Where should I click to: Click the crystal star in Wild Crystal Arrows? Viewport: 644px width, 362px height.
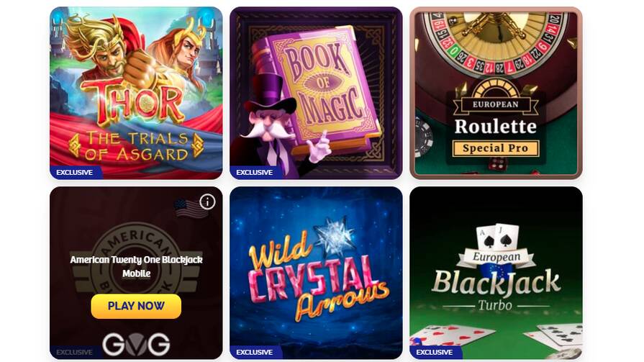pos(335,235)
